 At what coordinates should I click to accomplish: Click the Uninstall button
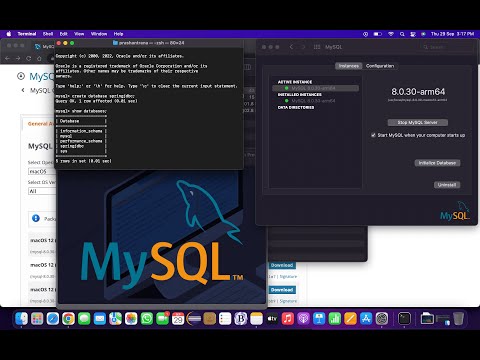coord(447,185)
